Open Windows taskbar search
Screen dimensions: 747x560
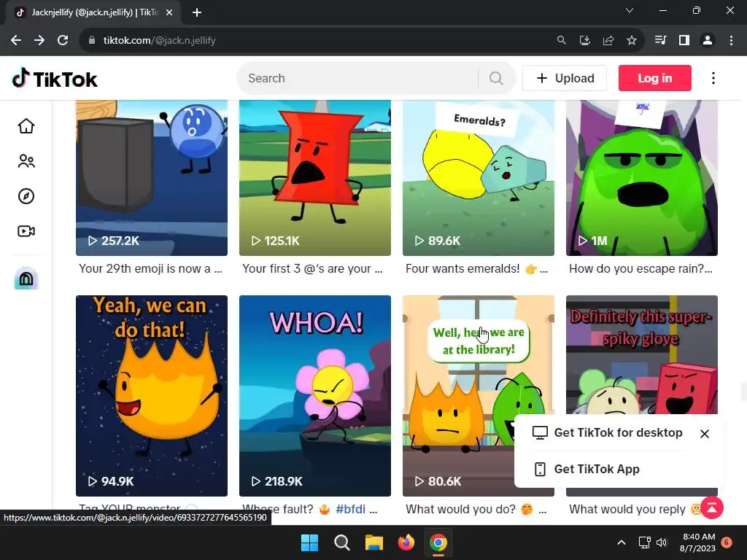[341, 542]
